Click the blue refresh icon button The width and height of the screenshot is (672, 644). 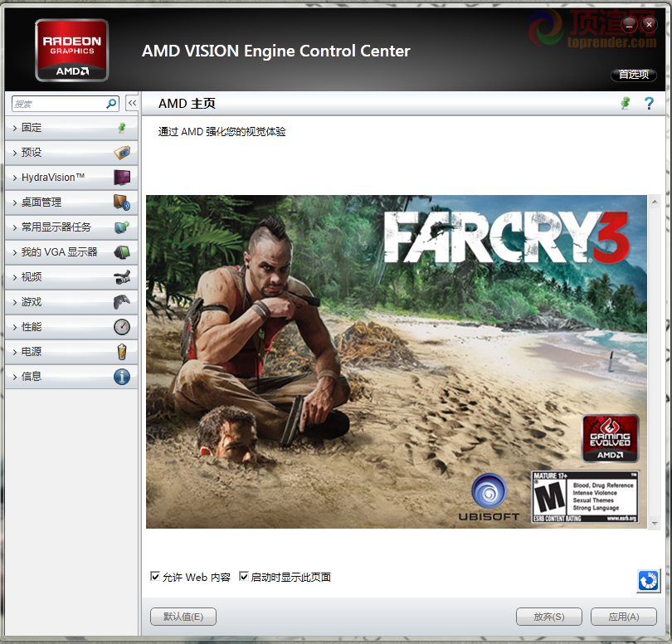[648, 582]
